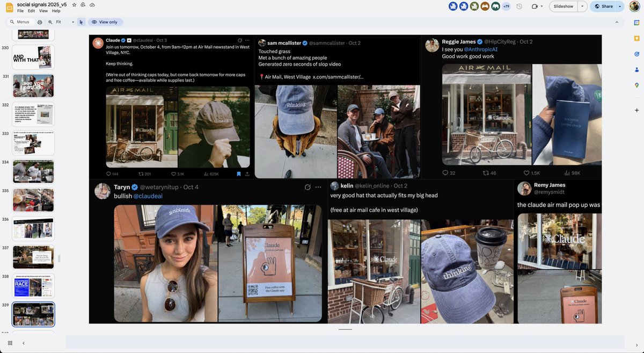Viewport: 644px width, 353px height.
Task: Search the menus field
Action: tap(20, 22)
